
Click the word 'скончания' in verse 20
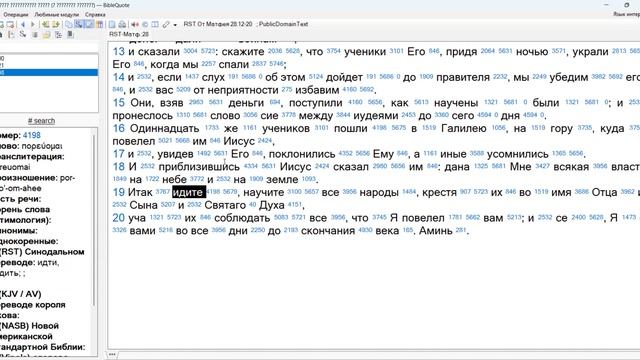tap(329, 231)
